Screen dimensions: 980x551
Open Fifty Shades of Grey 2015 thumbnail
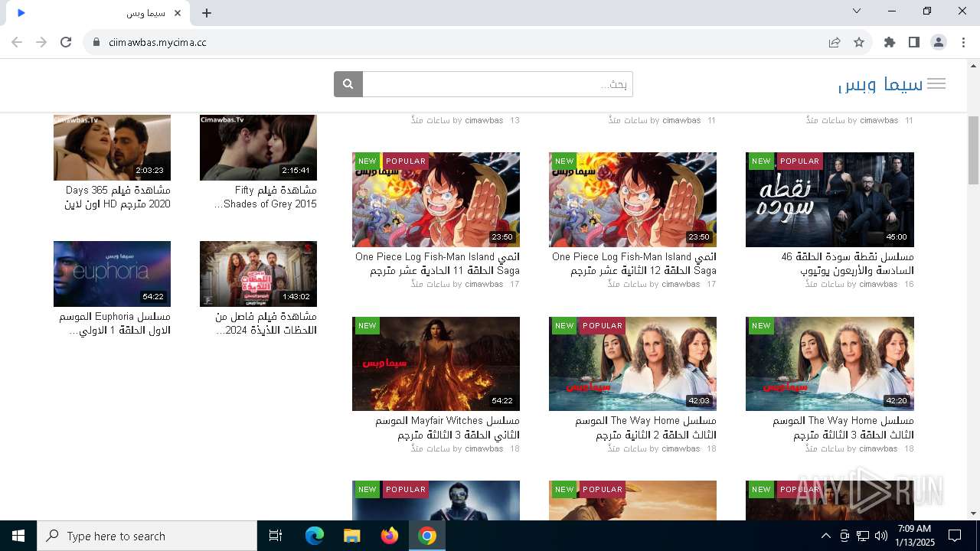[x=258, y=148]
